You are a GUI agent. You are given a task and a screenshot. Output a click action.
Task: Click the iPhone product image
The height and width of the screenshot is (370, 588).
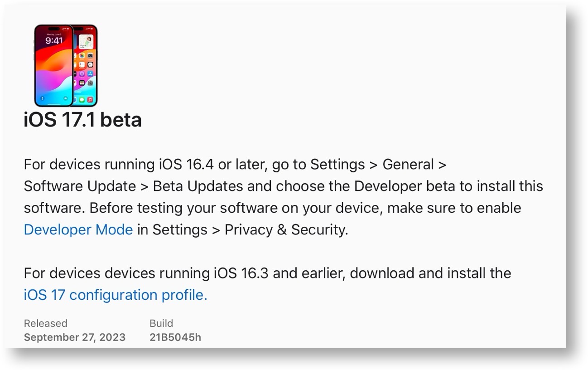(x=66, y=66)
